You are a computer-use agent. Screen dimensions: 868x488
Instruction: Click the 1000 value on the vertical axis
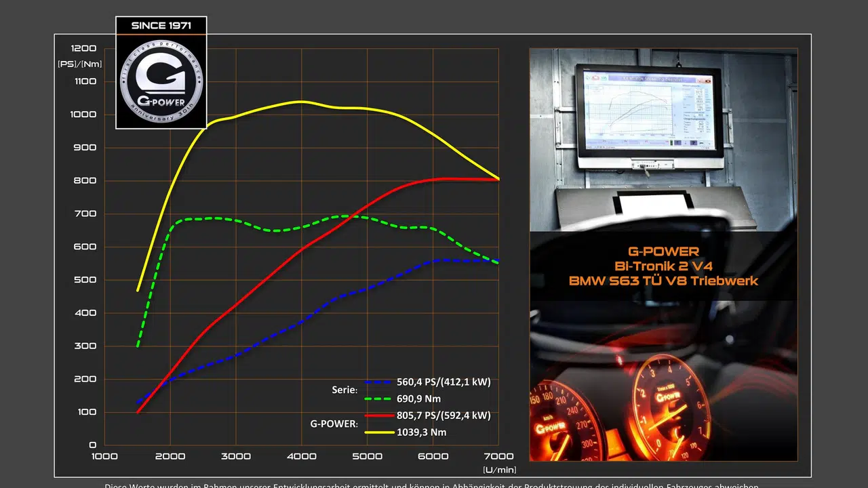pyautogui.click(x=83, y=115)
